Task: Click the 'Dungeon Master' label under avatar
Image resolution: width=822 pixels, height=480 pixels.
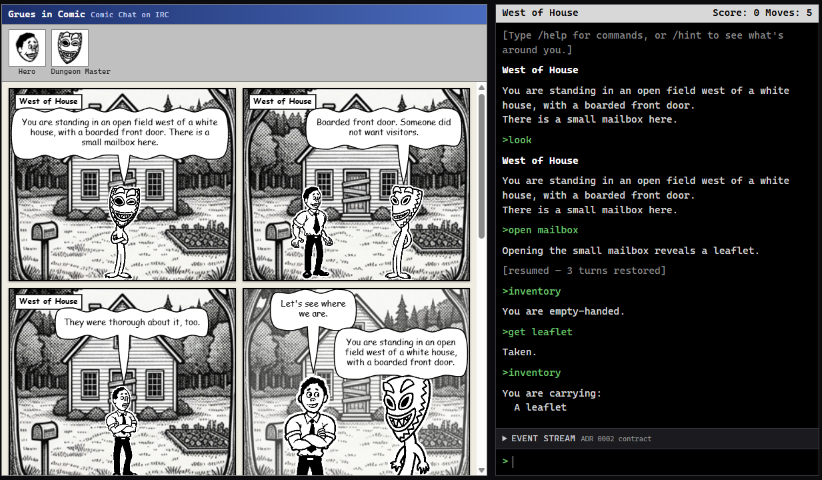Action: click(80, 71)
